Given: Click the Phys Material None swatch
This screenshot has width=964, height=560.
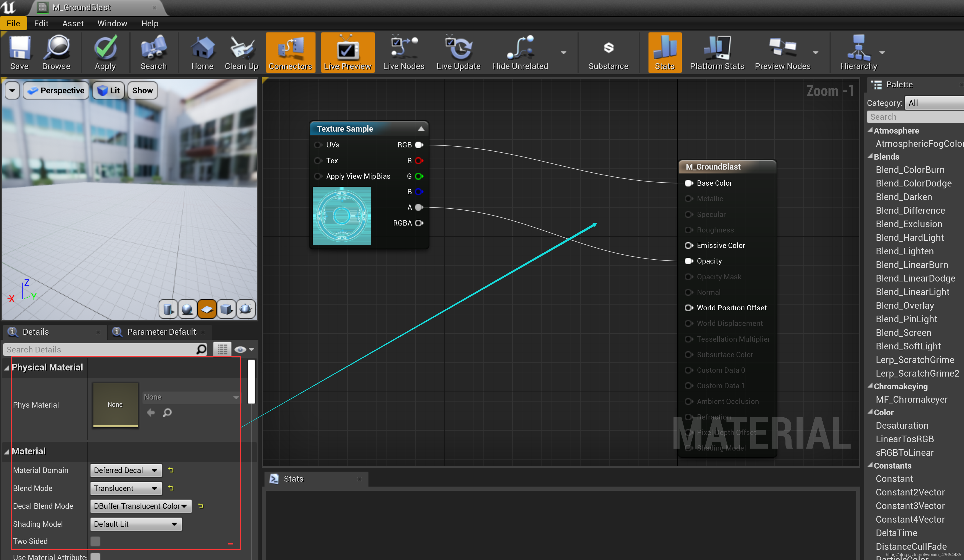Looking at the screenshot, I should pos(115,405).
